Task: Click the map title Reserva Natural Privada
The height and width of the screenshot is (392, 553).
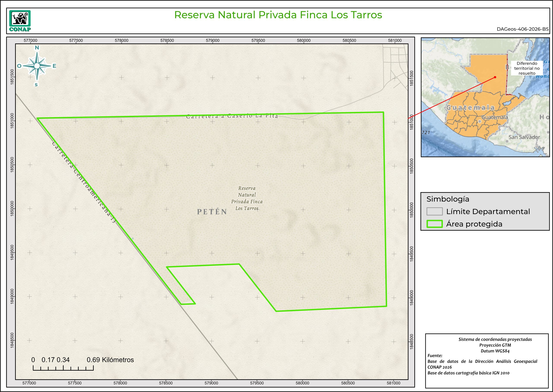Action: click(278, 15)
